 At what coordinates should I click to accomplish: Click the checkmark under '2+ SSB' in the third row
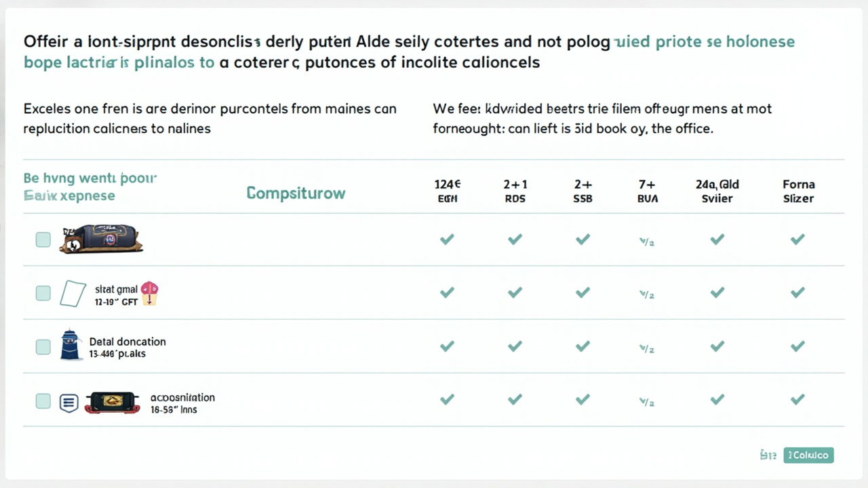point(583,346)
